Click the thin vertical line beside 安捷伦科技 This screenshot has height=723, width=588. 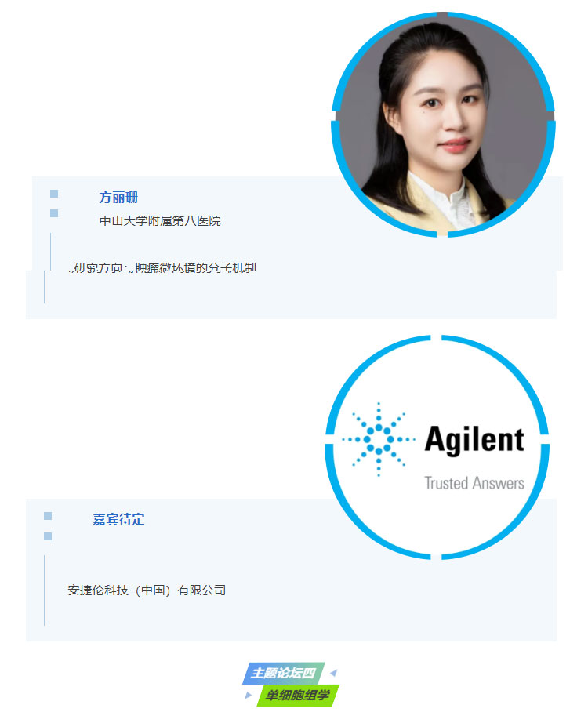44,590
